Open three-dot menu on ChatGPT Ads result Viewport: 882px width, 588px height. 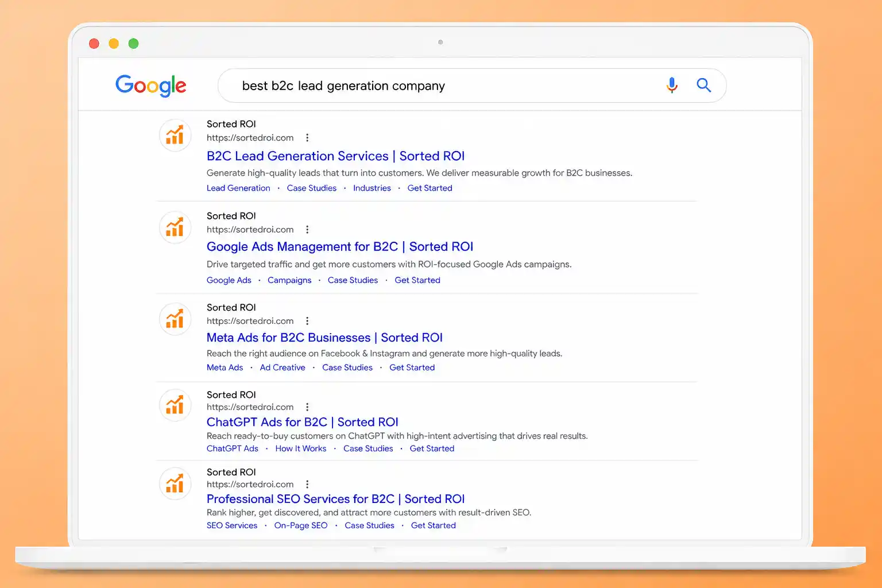(307, 407)
